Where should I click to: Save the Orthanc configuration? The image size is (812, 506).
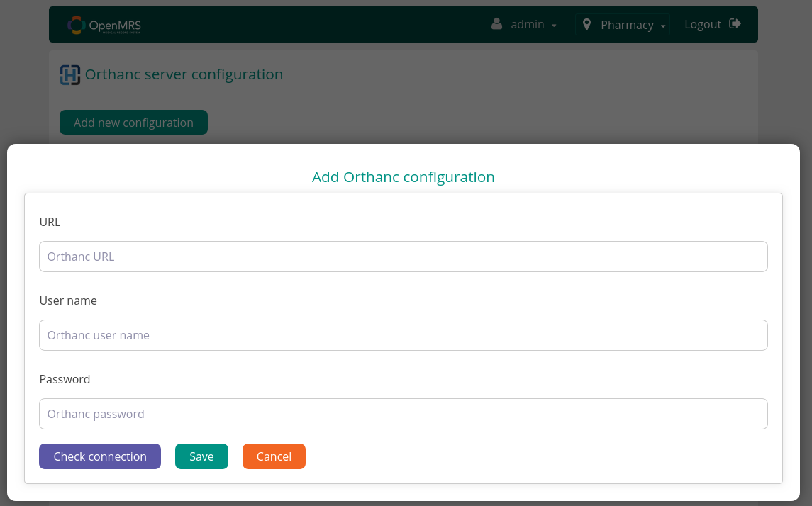pos(201,456)
